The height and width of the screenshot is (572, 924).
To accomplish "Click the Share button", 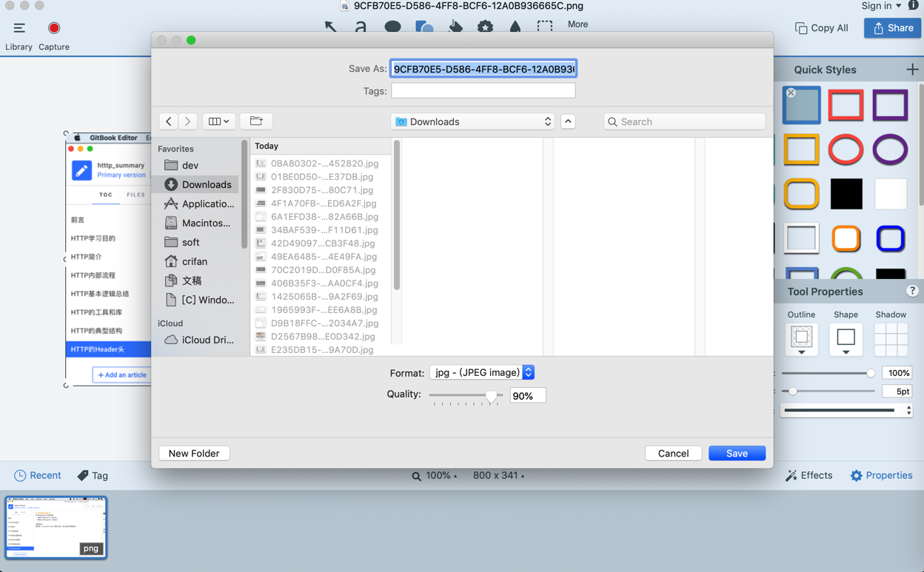I will tap(892, 28).
